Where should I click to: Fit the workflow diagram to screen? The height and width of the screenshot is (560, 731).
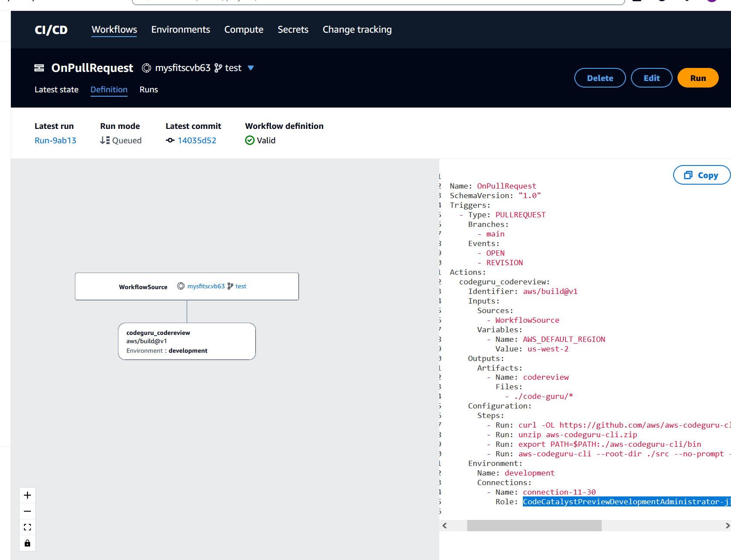[x=27, y=527]
